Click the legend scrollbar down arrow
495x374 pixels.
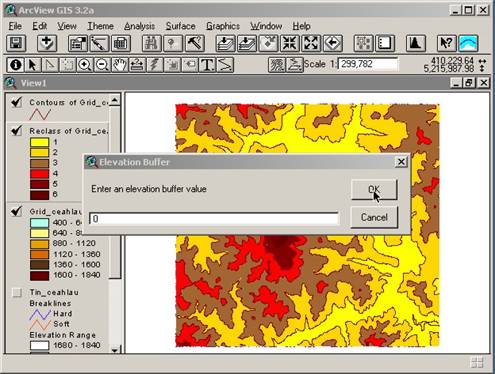[115, 350]
